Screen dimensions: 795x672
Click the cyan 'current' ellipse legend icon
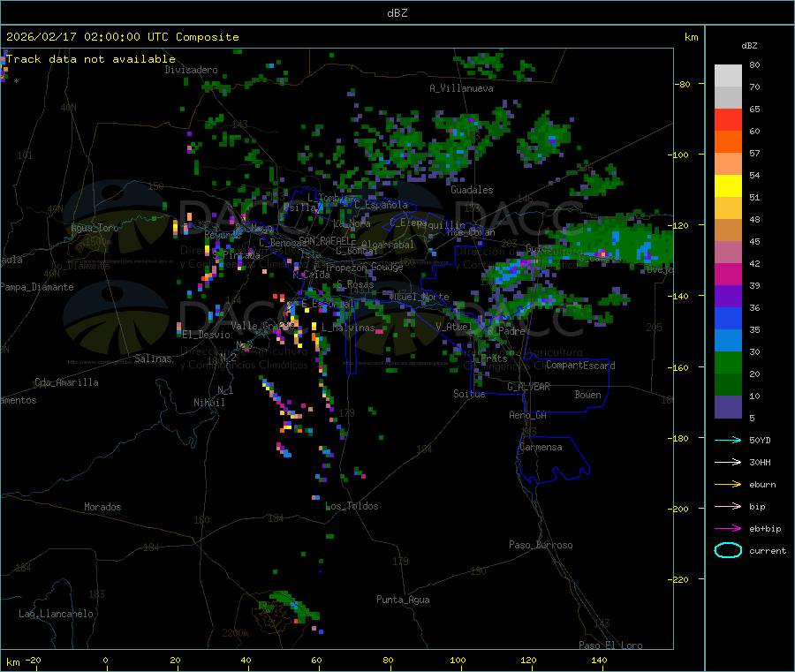click(x=728, y=550)
